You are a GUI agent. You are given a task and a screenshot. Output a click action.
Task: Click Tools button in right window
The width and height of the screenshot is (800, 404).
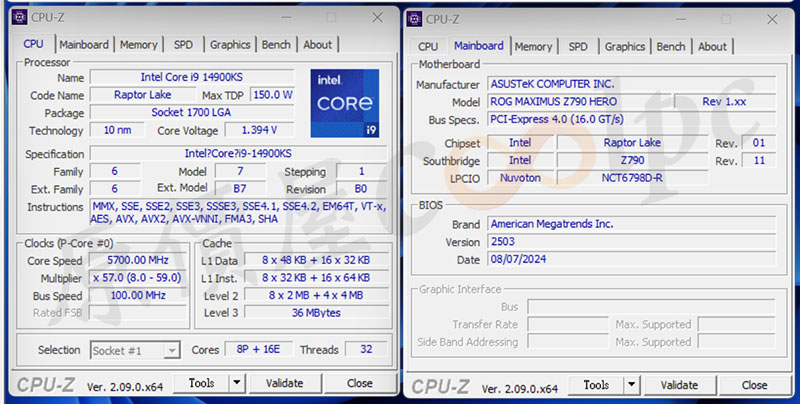596,385
